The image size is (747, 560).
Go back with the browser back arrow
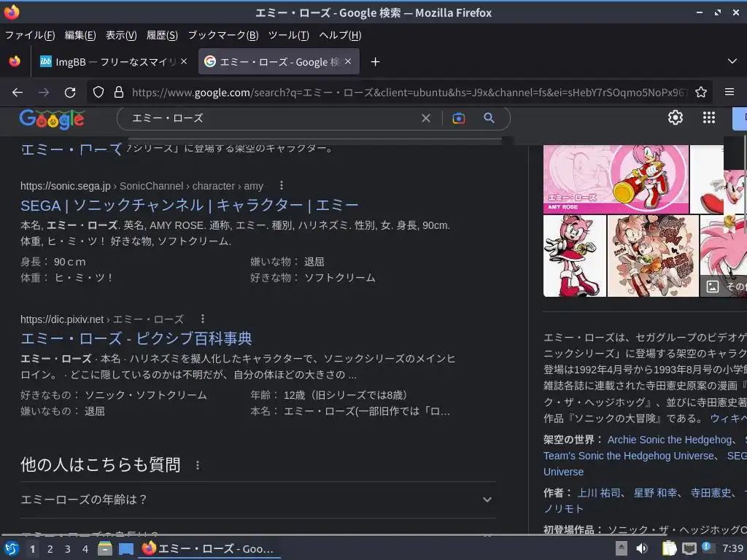(18, 93)
